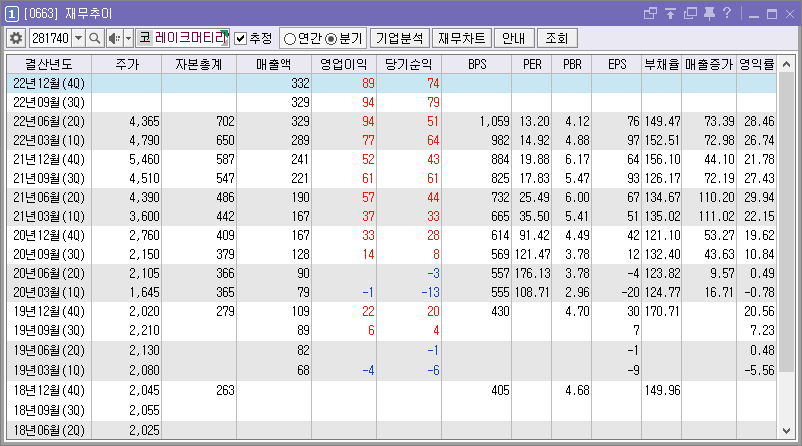Select the 분기 radio button
This screenshot has width=802, height=446.
331,39
